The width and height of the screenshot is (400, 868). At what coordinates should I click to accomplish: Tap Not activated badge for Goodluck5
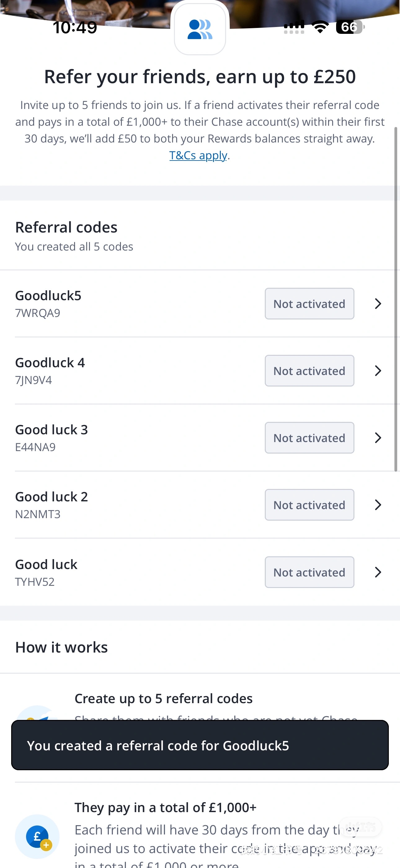tap(309, 304)
